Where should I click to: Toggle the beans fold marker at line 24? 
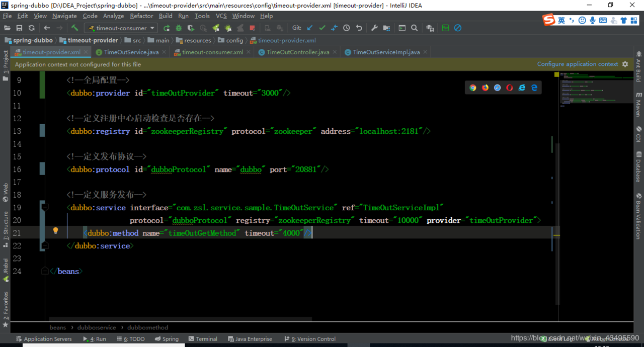[45, 271]
